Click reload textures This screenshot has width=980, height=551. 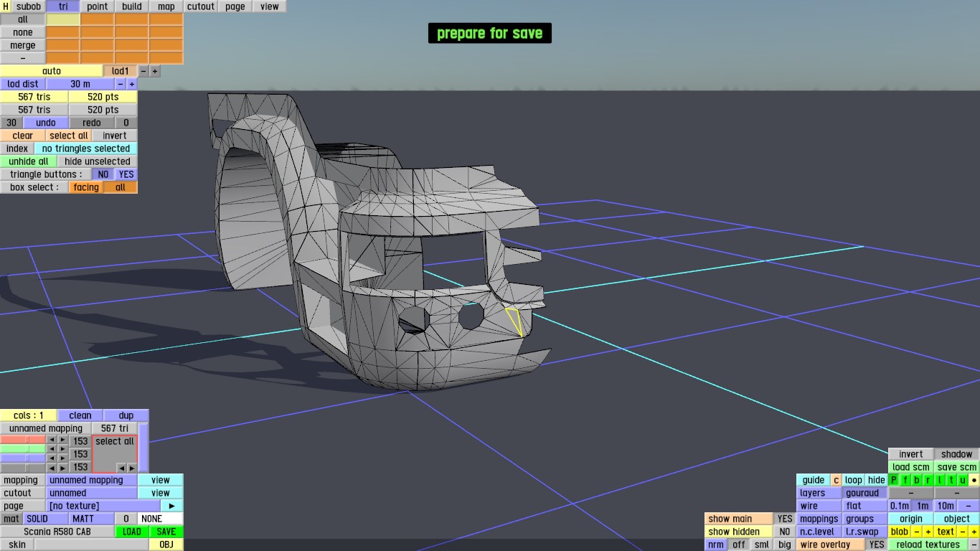(928, 545)
